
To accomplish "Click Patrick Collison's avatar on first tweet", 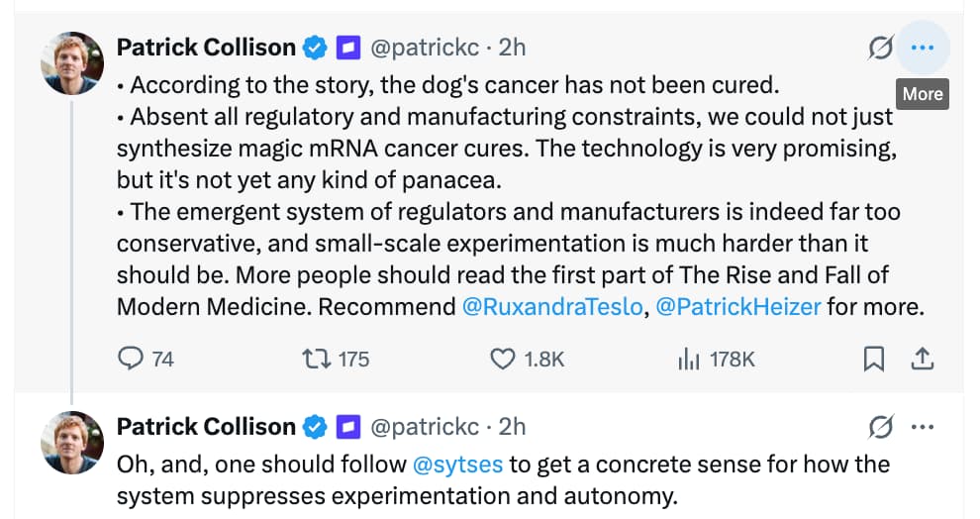I will pos(72,63).
